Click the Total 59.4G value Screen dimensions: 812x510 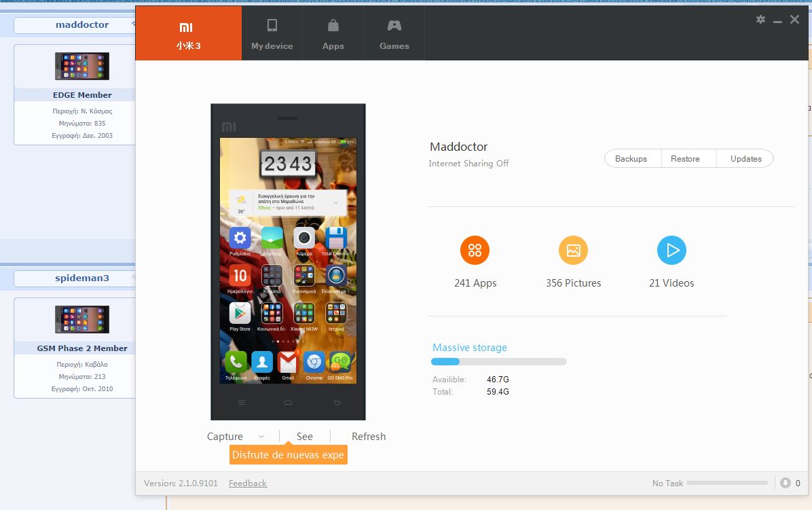(x=498, y=391)
